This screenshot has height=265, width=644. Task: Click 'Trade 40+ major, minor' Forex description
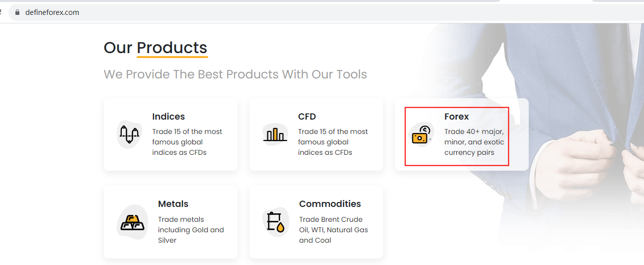coord(474,142)
